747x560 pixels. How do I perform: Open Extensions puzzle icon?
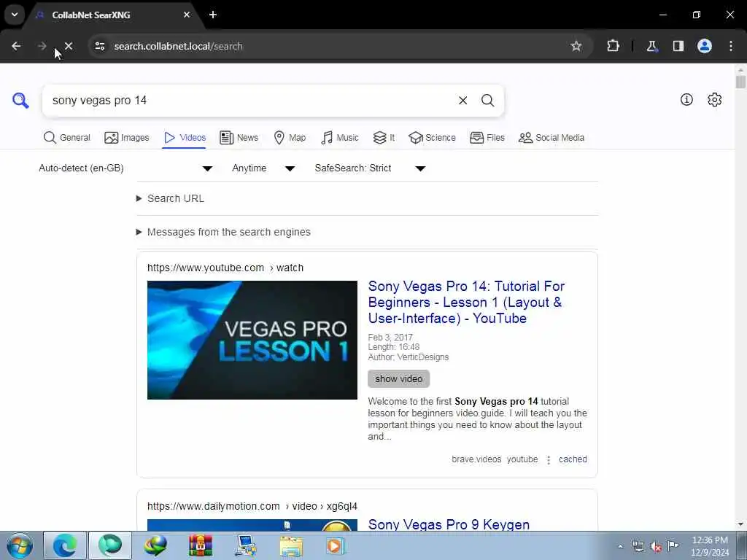tap(613, 46)
